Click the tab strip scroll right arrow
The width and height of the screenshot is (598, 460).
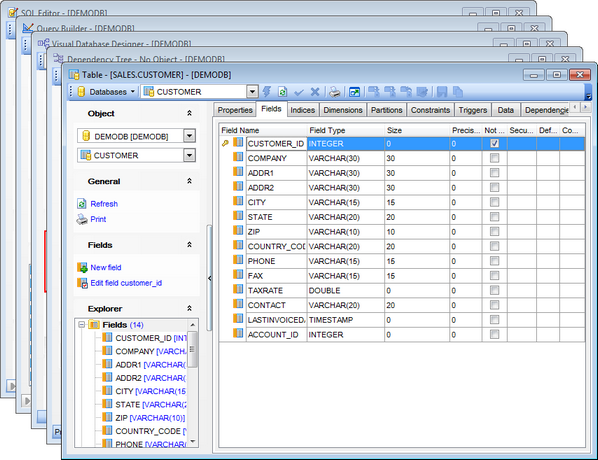tap(585, 108)
